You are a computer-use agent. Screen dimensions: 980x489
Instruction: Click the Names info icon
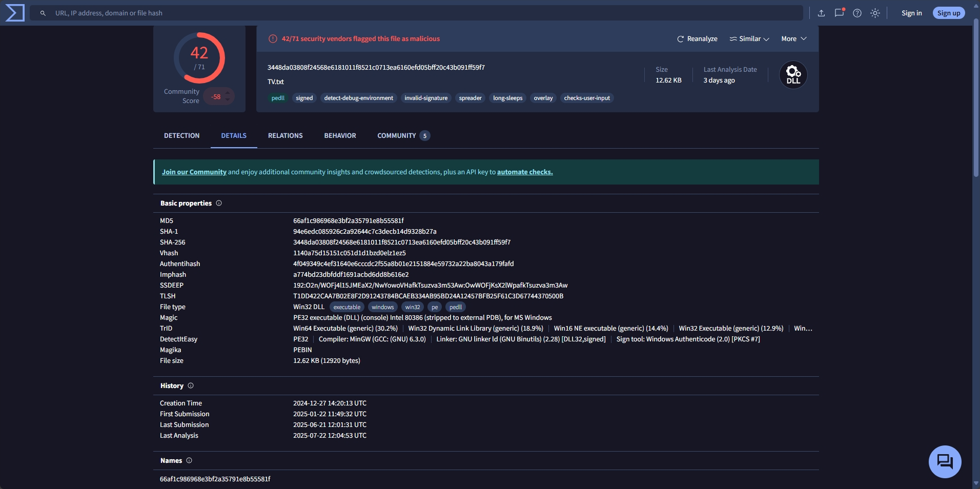click(189, 461)
